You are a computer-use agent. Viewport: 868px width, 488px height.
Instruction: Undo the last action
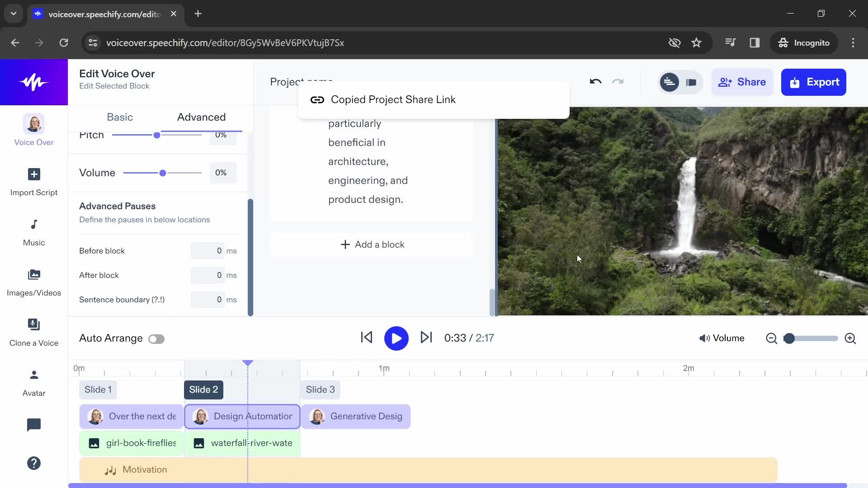595,82
